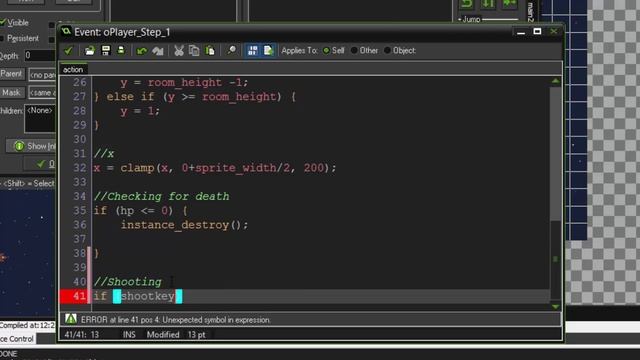Select the Object radio button

[387, 51]
